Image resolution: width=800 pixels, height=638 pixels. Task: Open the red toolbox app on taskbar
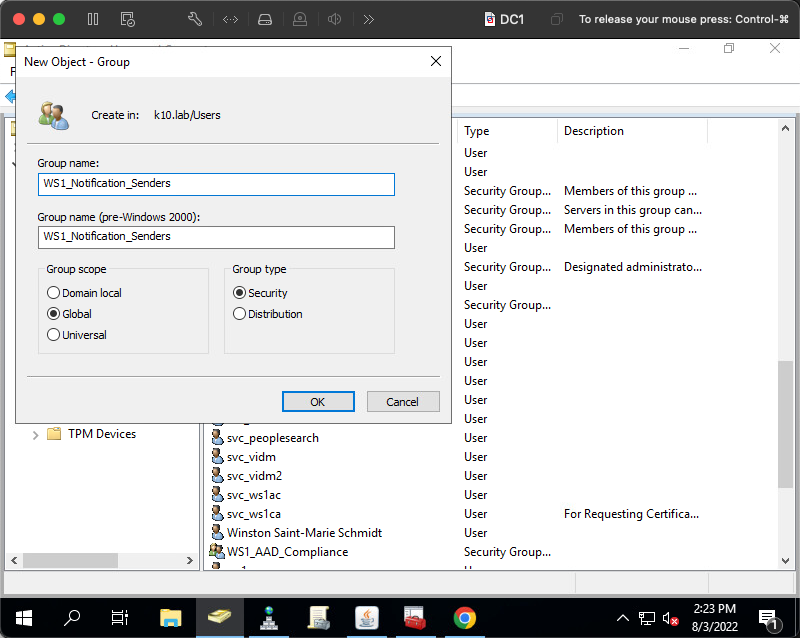pos(415,618)
